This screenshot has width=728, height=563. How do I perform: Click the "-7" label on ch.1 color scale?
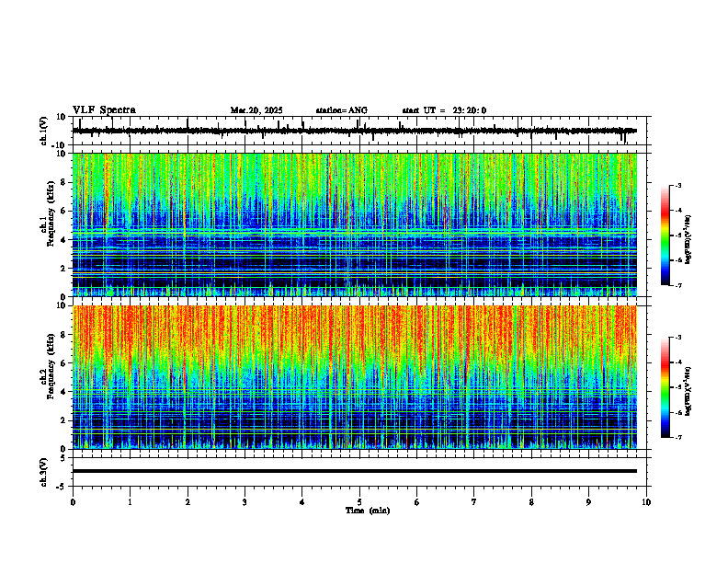tap(677, 285)
